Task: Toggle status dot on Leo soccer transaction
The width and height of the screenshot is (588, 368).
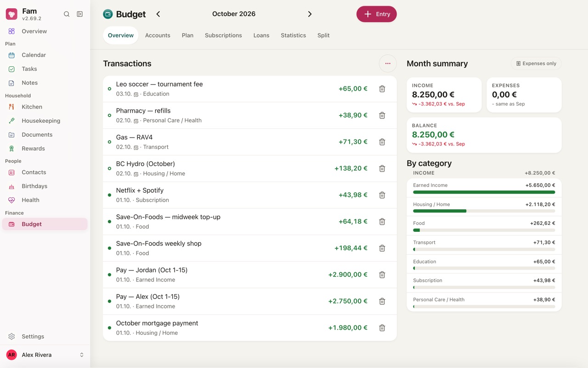Action: tap(109, 89)
